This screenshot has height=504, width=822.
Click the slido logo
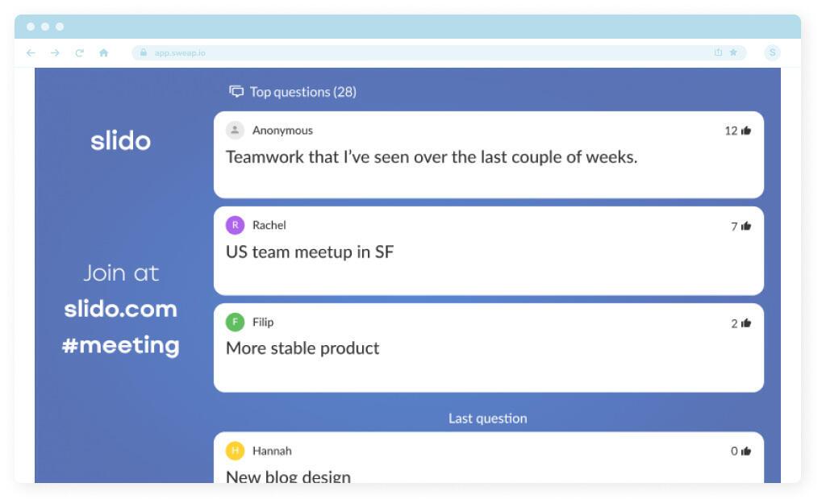coord(120,141)
